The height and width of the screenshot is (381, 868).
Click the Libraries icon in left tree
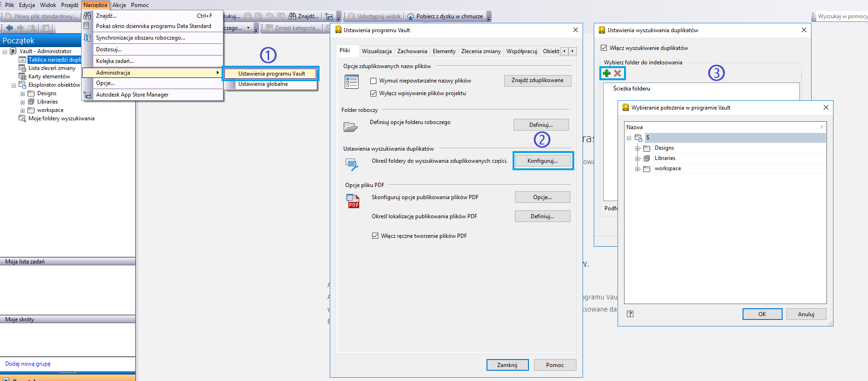(x=31, y=102)
